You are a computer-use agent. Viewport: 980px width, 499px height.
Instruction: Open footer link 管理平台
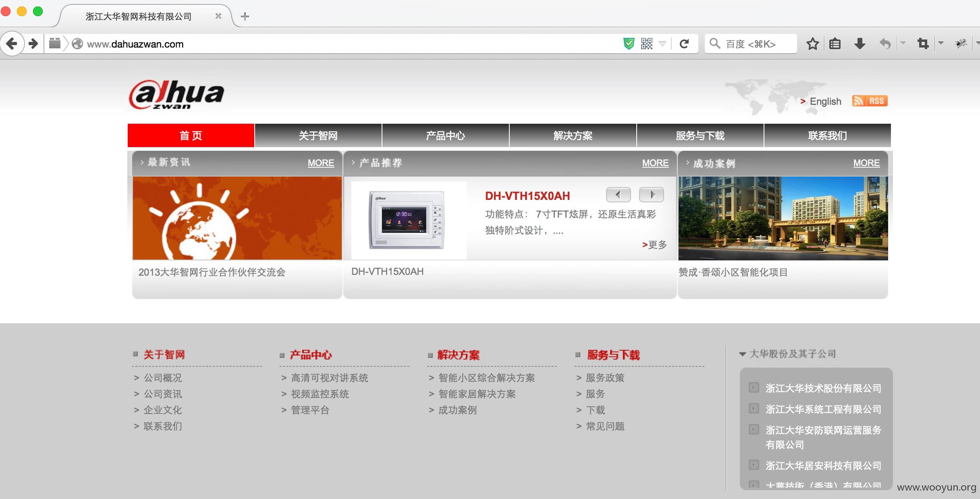coord(310,410)
